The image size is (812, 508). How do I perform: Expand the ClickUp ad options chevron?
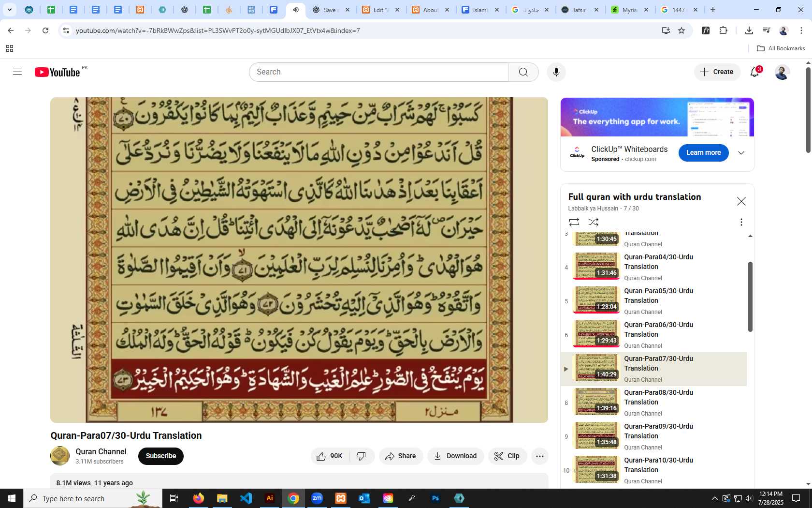(x=741, y=153)
